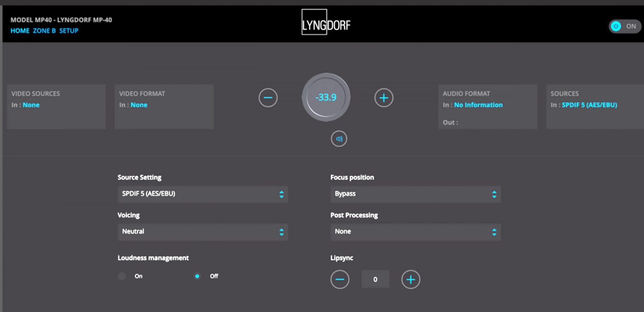Screen dimensions: 644x312
Task: Click the Audio Format No Information value
Action: pyautogui.click(x=478, y=105)
